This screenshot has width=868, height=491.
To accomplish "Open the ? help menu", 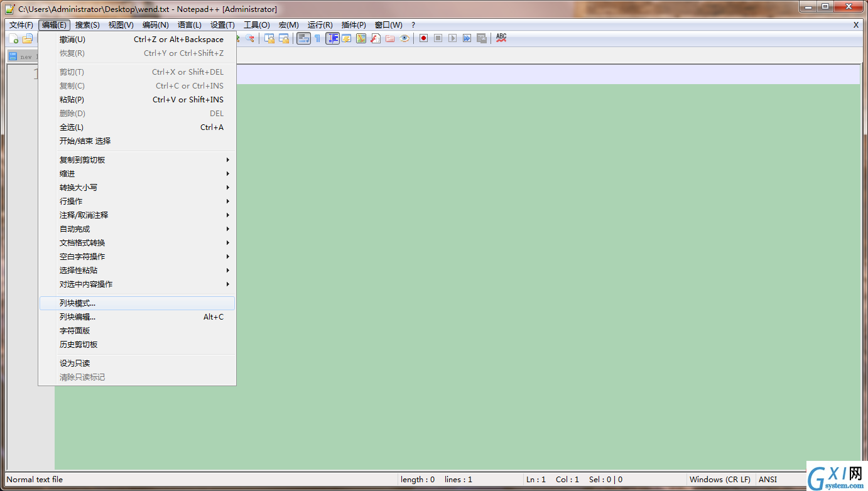I will tap(413, 25).
